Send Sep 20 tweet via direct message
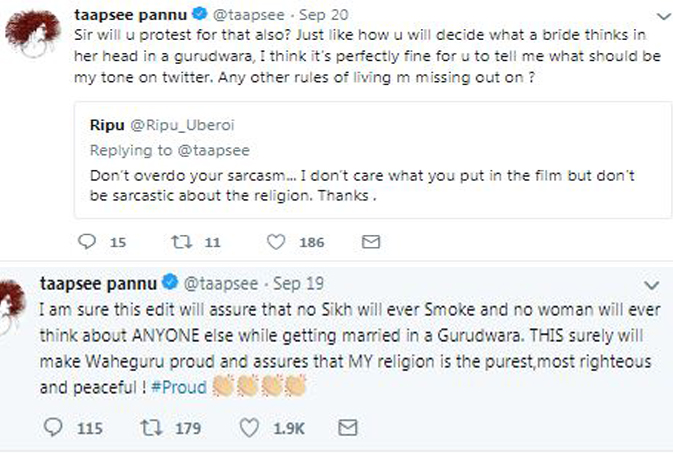Viewport: 673px width, 460px height. [x=371, y=242]
